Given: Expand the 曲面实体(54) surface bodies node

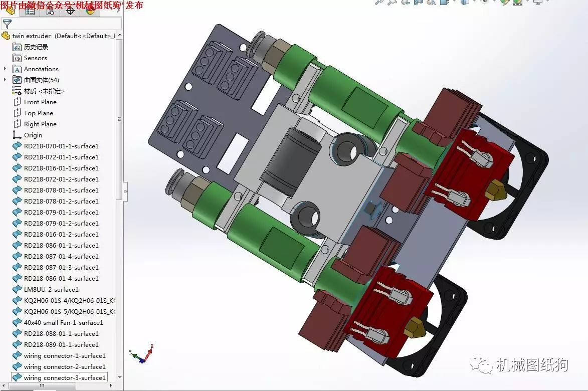Looking at the screenshot, I should 5,80.
